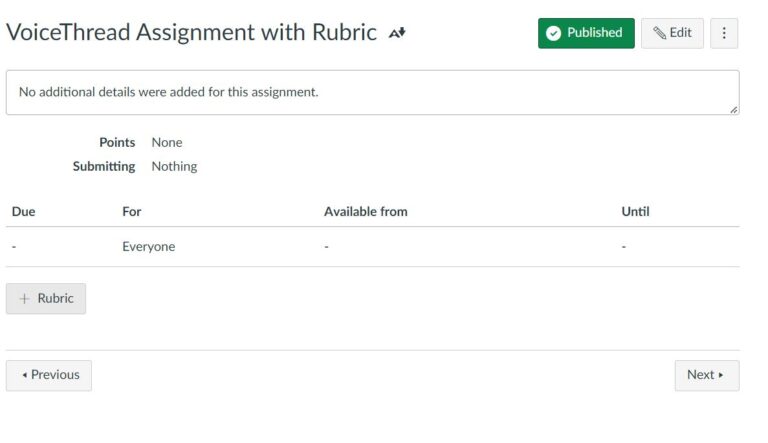
Task: Click the checkmark icon in Published
Action: tap(553, 33)
